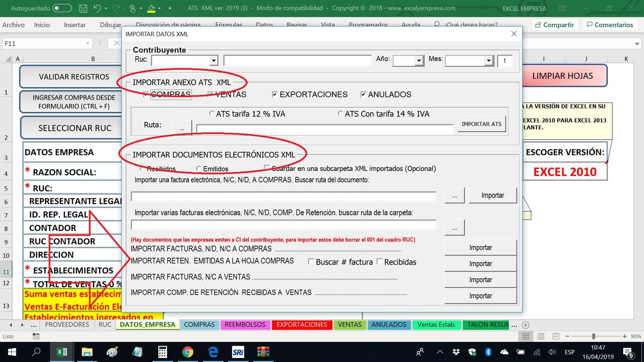This screenshot has width=644, height=362.
Task: Click the Bluetooth tray icon
Action: 488,352
